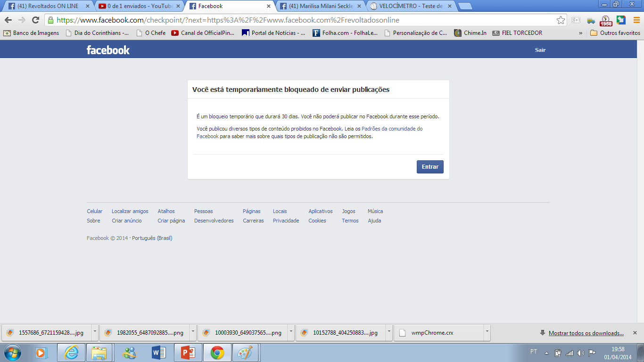Open Localizar amigos footer link
Viewport: 644px width, 362px height.
[130, 211]
